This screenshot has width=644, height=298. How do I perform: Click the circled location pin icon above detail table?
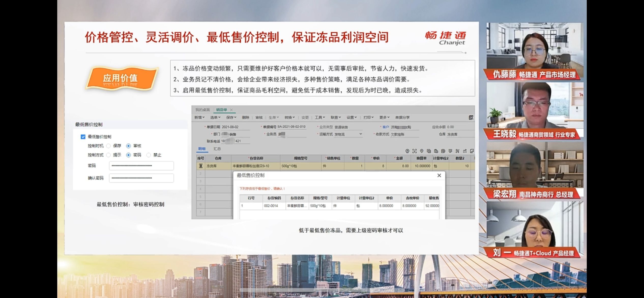point(407,151)
